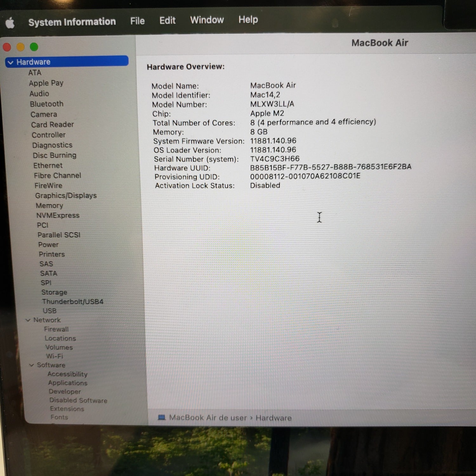Select Fibre Channel in the sidebar

coord(57,175)
